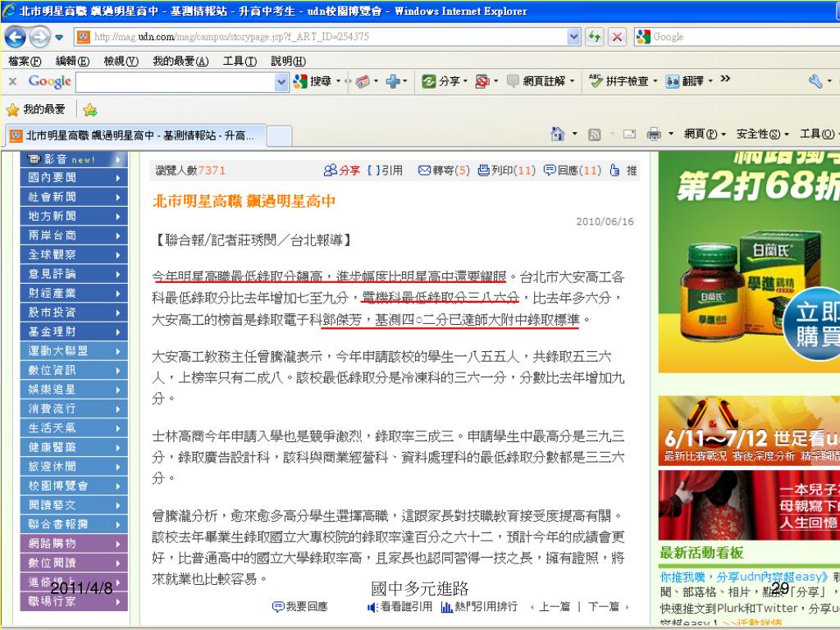840x630 pixels.
Task: Click the Home icon in the command bar
Action: click(x=558, y=134)
